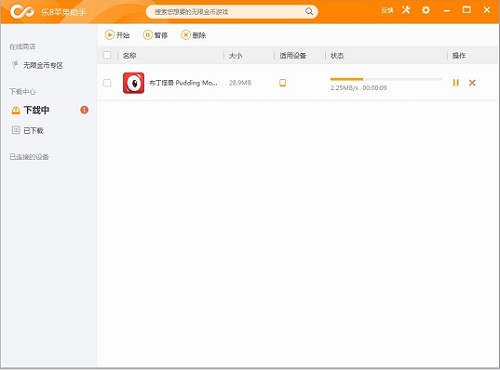Viewport: 500px width, 370px height.
Task: Open the 反馈 feedback link
Action: [387, 11]
